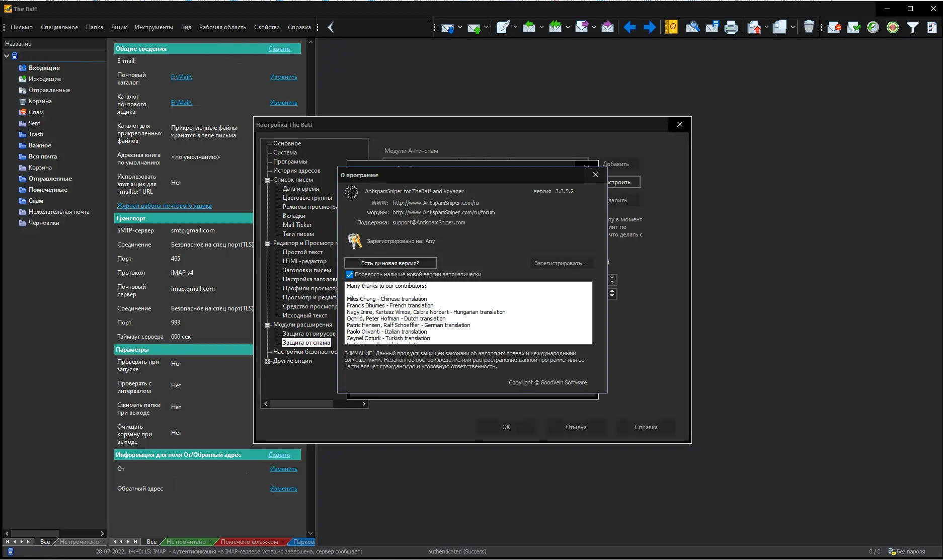This screenshot has height=560, width=943.
Task: Click the 'Есть ли новая версия?' button
Action: (x=390, y=263)
